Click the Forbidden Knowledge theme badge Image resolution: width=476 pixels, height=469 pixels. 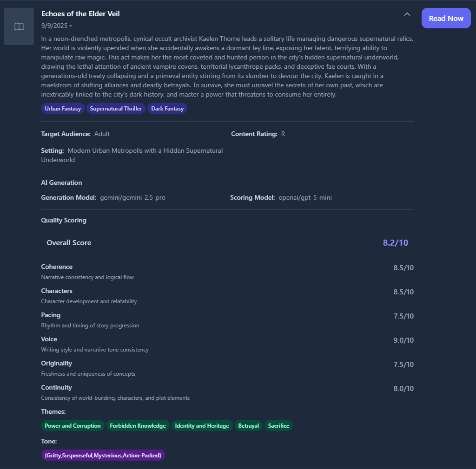coord(138,425)
